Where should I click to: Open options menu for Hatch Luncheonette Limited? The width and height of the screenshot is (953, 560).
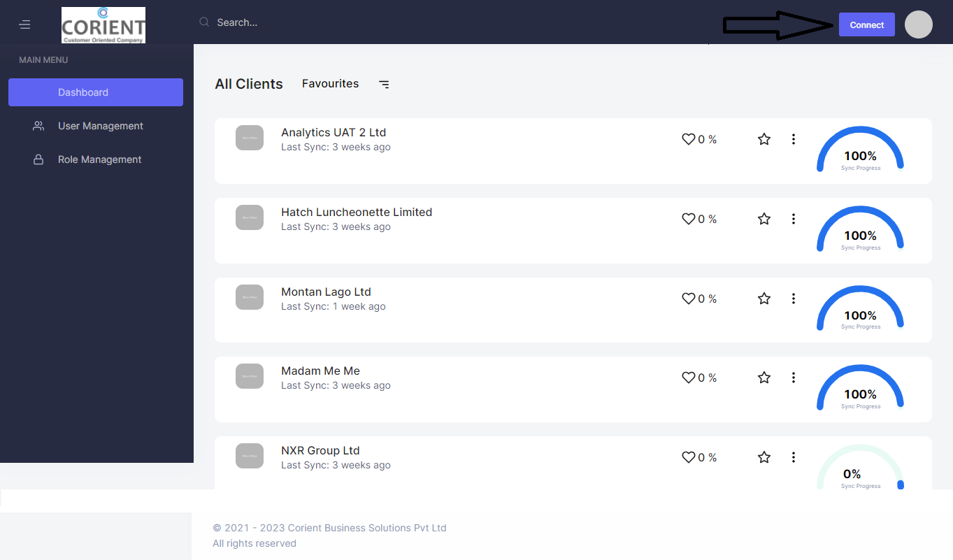tap(793, 219)
